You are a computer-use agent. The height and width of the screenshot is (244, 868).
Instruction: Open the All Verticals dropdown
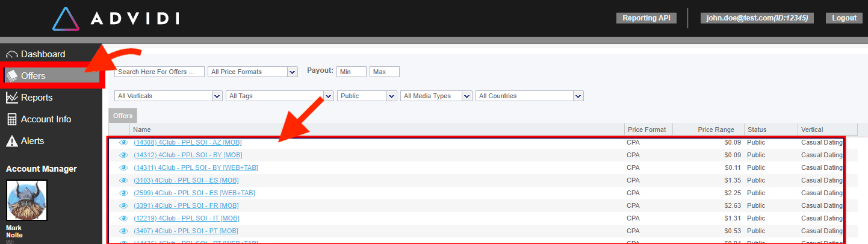[x=169, y=96]
